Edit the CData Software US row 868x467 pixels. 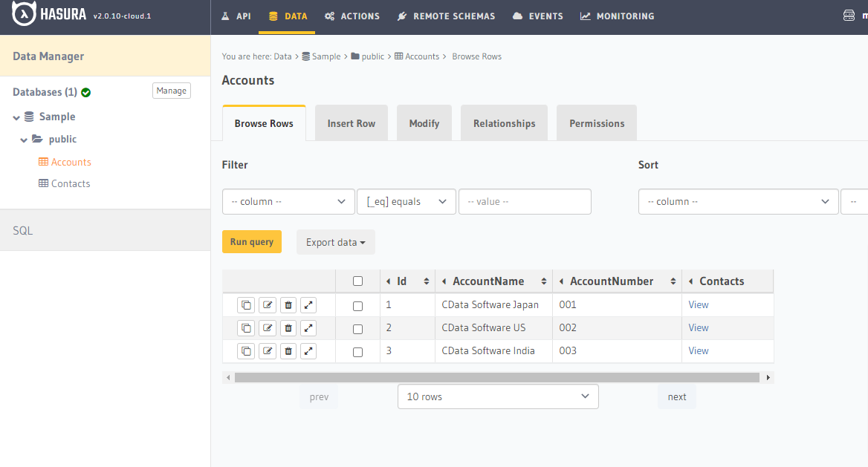pos(268,328)
